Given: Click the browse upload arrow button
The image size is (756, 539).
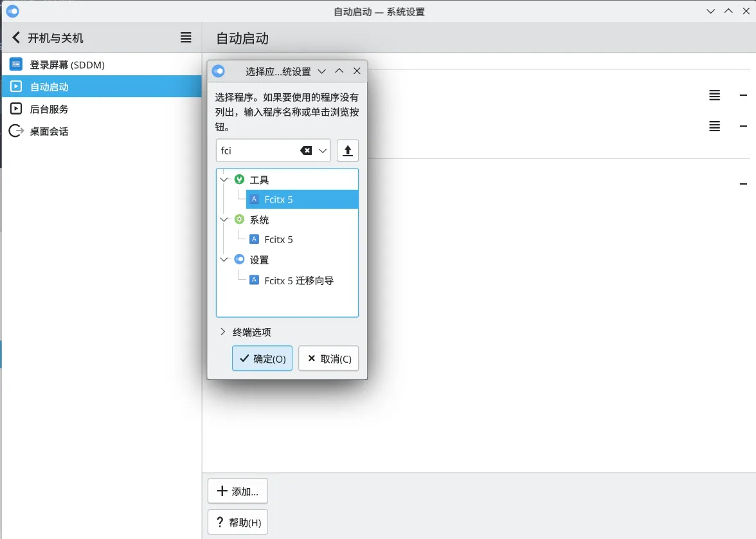Looking at the screenshot, I should 348,151.
